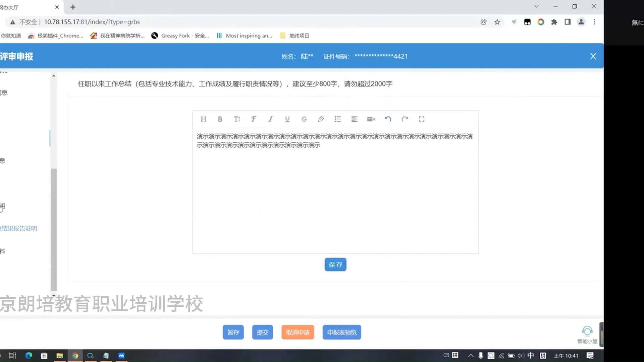Show hidden system tray icons
644x362 pixels.
click(x=471, y=356)
